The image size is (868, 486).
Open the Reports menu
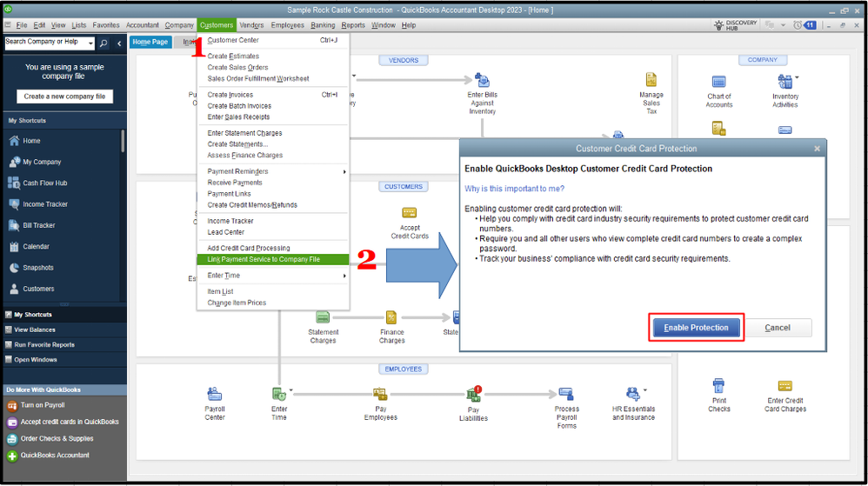pyautogui.click(x=353, y=25)
